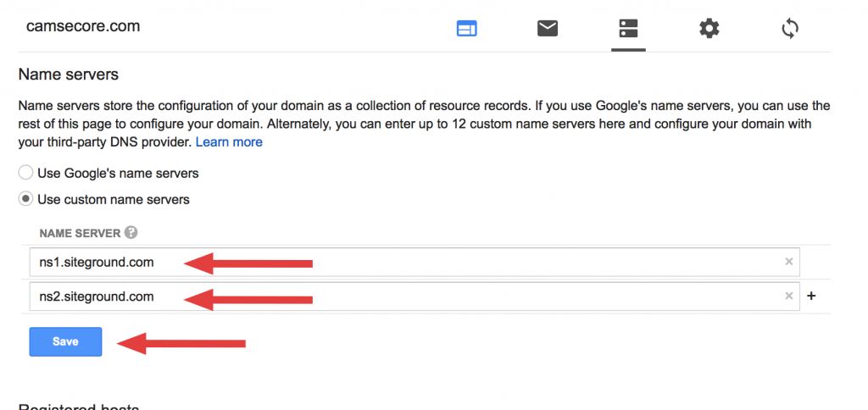Screen dimensions: 868x410
Task: Clear the ns2.siteground.com entry
Action: [x=789, y=296]
